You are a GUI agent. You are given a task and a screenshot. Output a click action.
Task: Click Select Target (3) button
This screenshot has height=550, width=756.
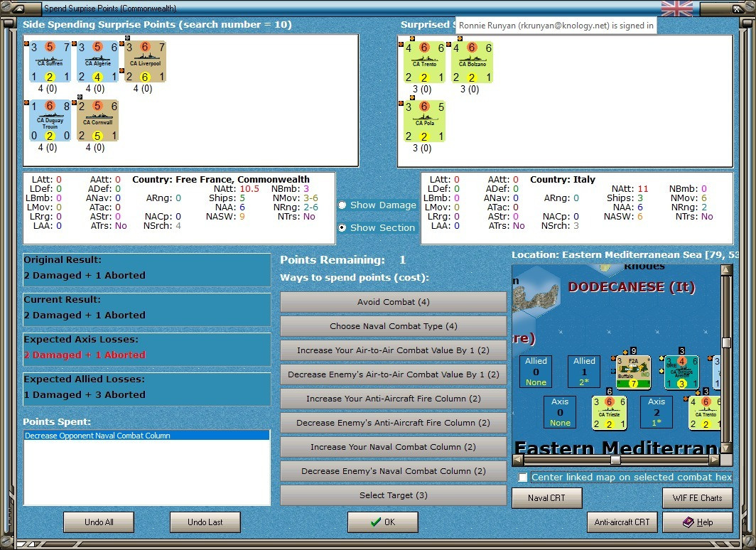coord(394,495)
